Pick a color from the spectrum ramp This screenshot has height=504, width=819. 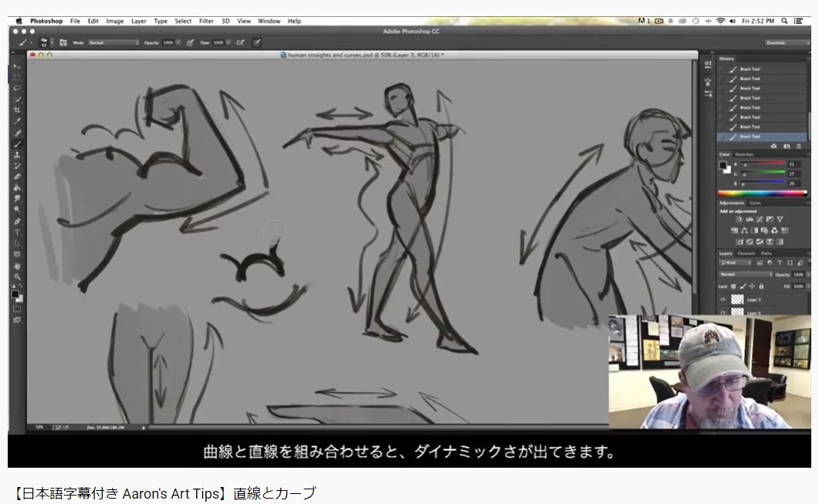click(762, 194)
